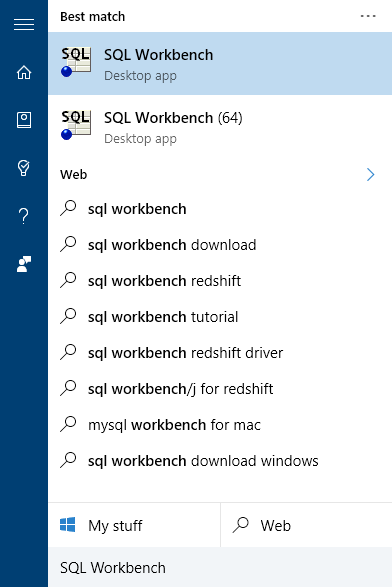
Task: Open the Notebook sidebar icon
Action: pyautogui.click(x=24, y=120)
